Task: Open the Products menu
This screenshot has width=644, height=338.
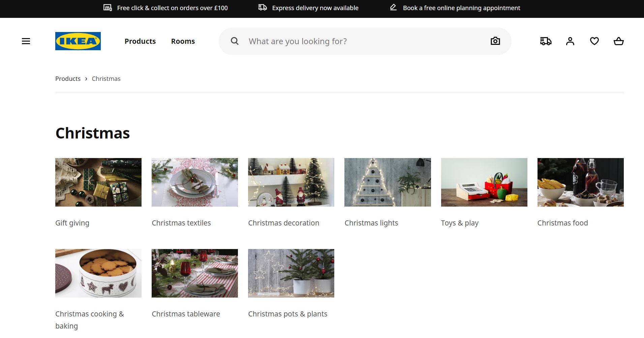Action: click(140, 41)
